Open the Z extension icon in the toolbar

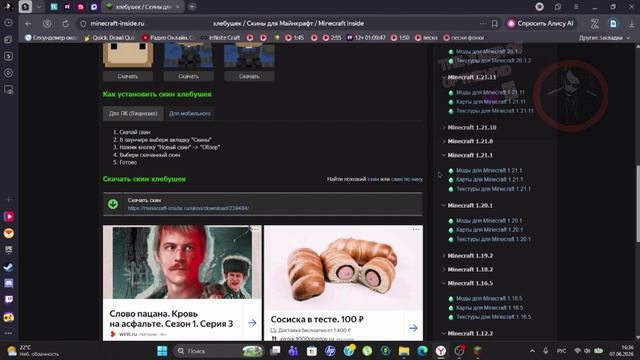594,24
